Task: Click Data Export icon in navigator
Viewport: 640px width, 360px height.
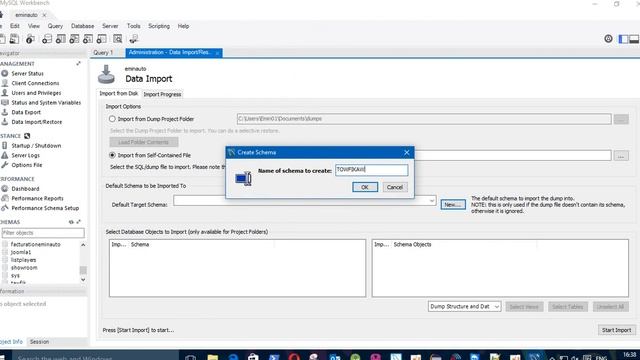Action: click(4, 112)
